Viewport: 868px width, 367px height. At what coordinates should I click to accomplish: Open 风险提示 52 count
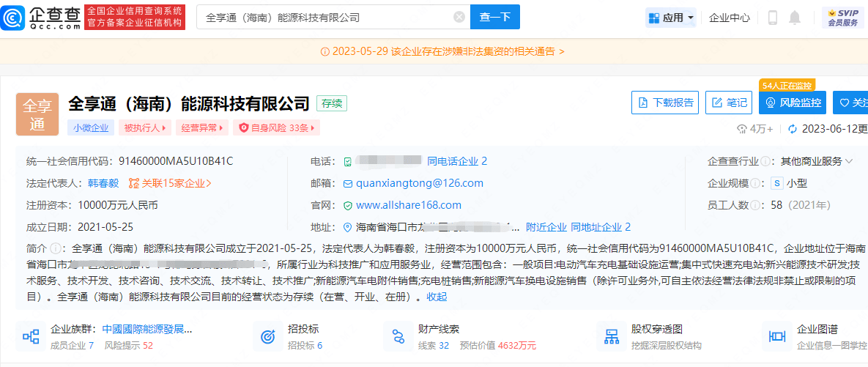[128, 346]
